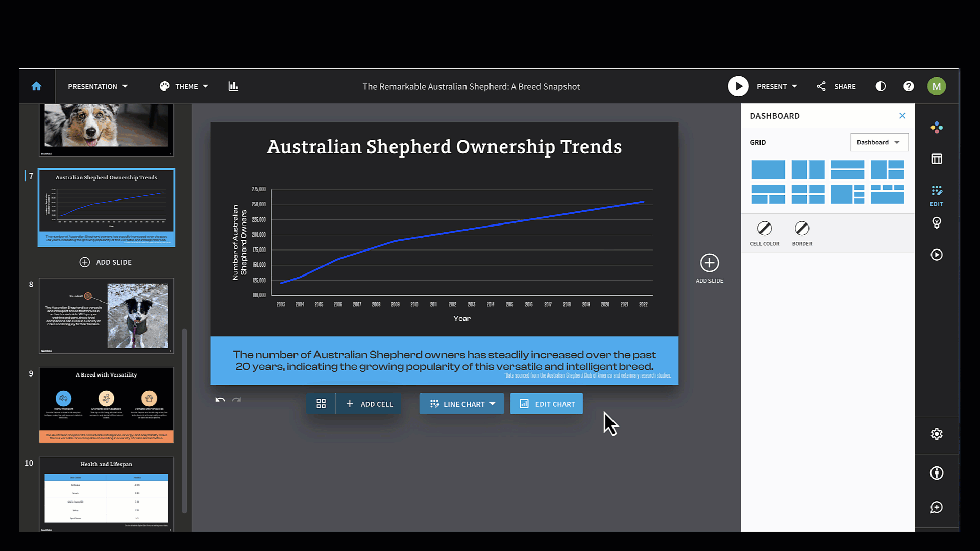Select slide 8 thumbnail with dog photo
Image resolution: width=980 pixels, height=551 pixels.
[x=106, y=316]
